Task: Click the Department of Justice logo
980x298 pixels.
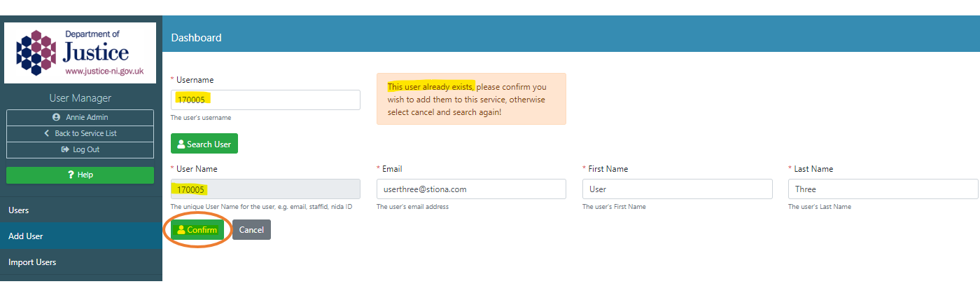Action: point(80,53)
